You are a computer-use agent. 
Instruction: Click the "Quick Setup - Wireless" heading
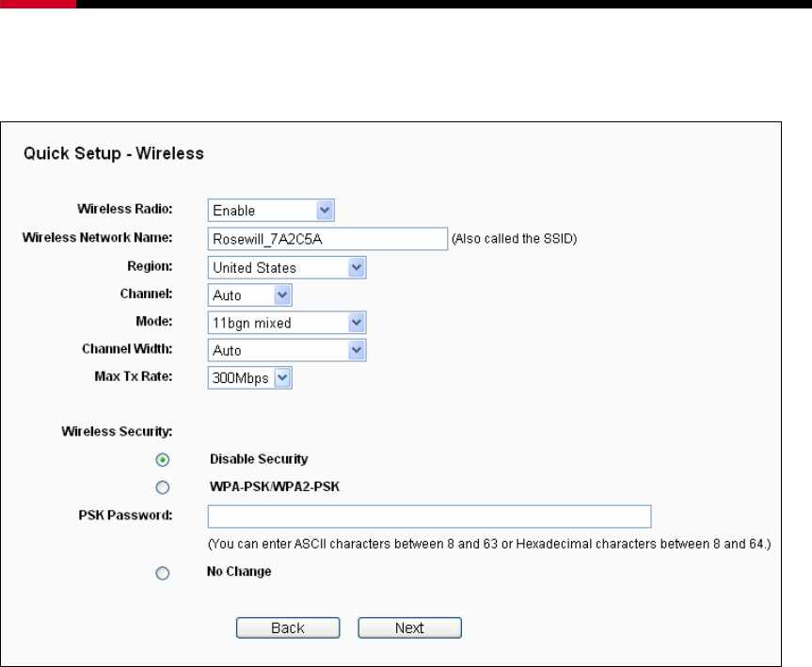[114, 153]
